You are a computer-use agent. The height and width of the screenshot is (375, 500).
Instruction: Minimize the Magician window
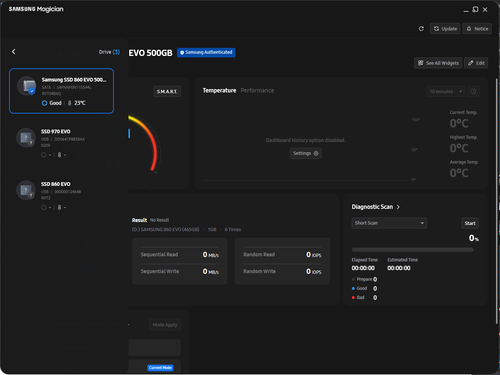point(466,10)
